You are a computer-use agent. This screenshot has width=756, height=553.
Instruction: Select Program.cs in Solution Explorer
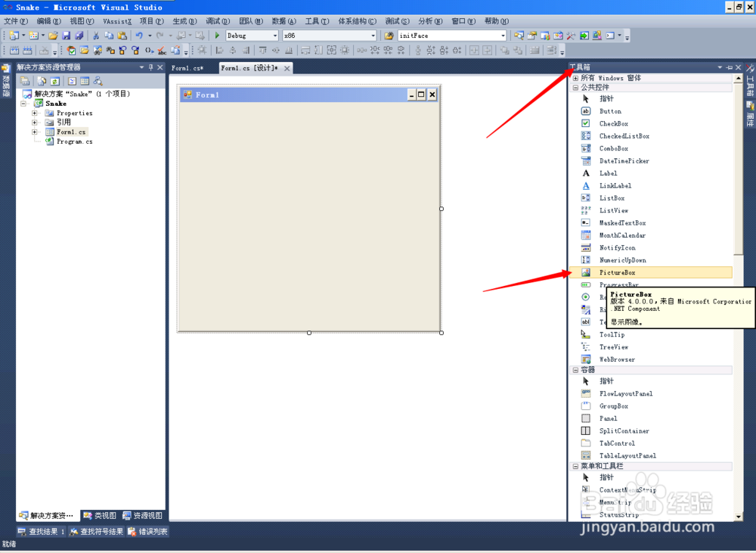pos(74,141)
